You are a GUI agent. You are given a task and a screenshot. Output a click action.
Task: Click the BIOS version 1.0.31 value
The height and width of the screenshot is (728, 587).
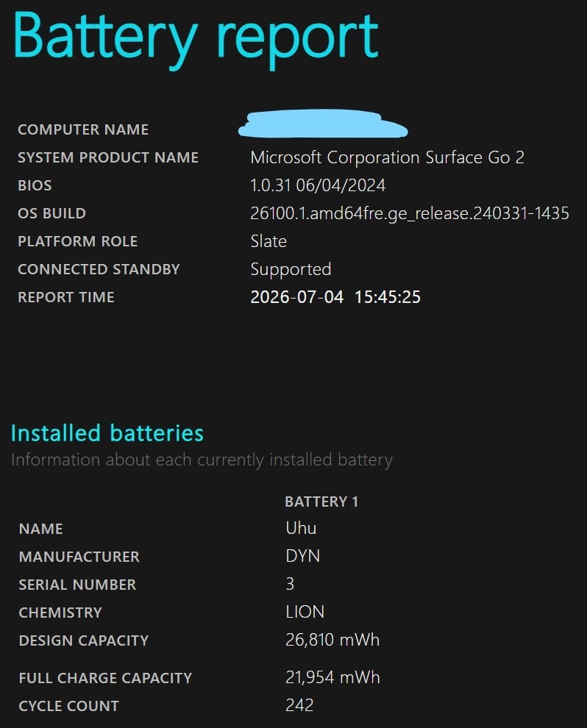pyautogui.click(x=318, y=185)
